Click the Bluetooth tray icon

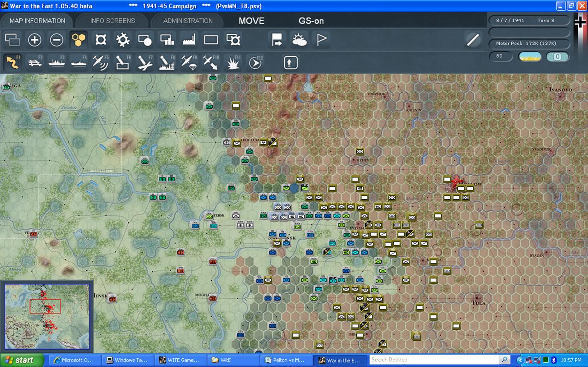tap(554, 360)
